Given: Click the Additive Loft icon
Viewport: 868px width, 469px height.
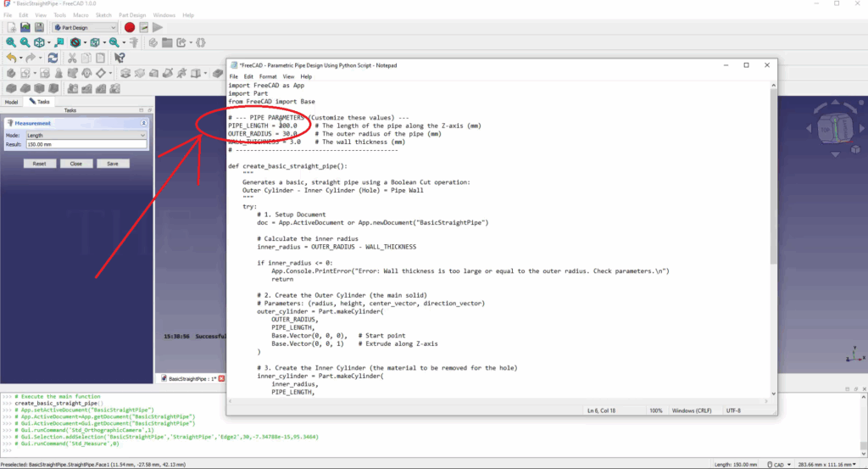Looking at the screenshot, I should 154,73.
